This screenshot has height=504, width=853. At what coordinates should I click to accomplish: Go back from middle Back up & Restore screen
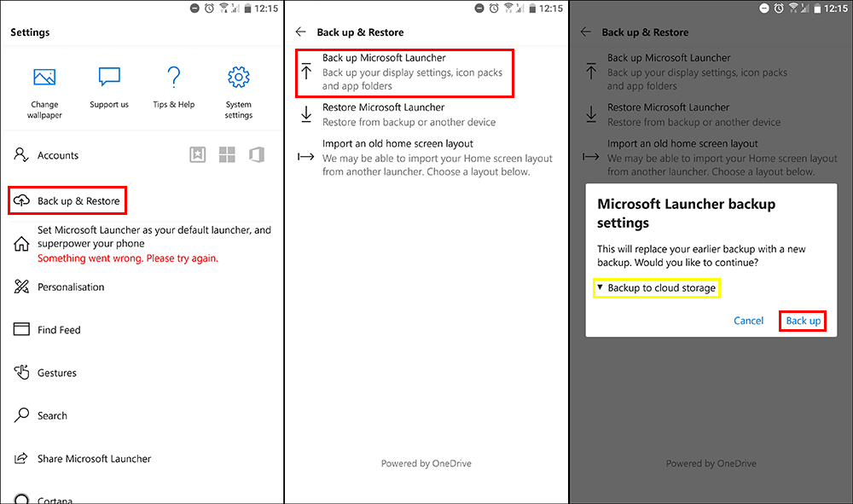tap(301, 32)
